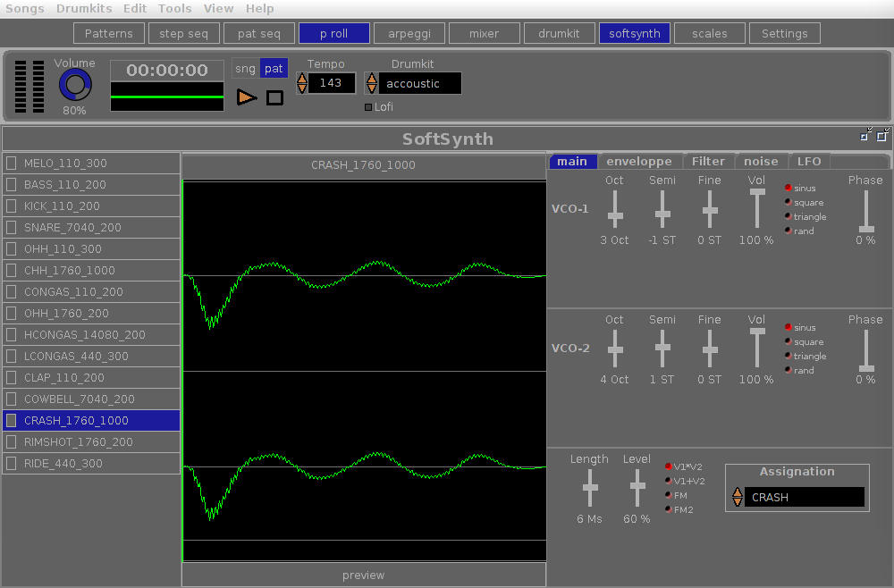Select VCO-1 square waveform
Viewport: 894px width, 588px height.
[788, 202]
